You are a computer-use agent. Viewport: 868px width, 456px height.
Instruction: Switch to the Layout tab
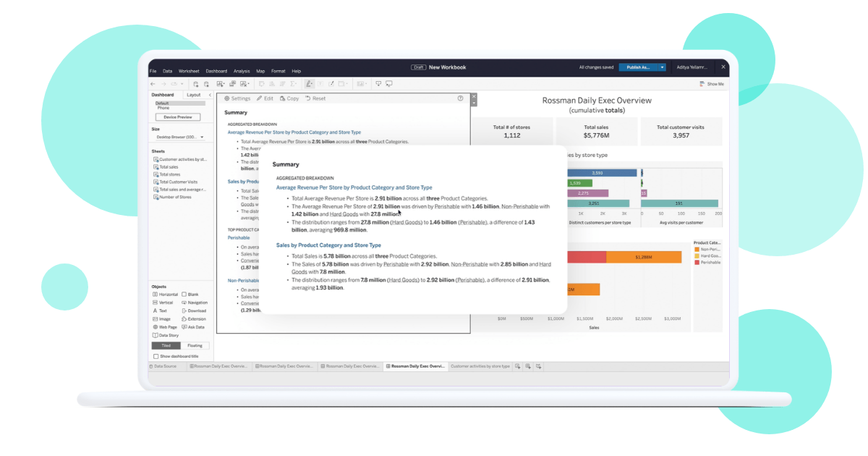pyautogui.click(x=193, y=95)
